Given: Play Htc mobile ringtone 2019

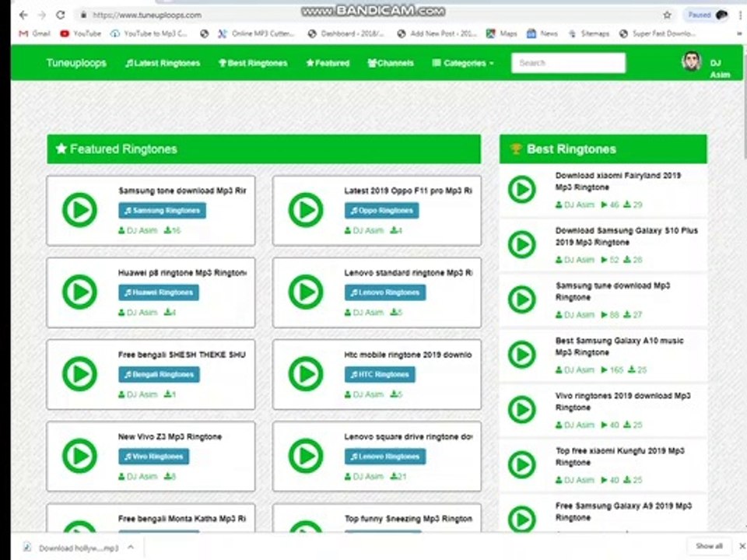Looking at the screenshot, I should coord(306,374).
